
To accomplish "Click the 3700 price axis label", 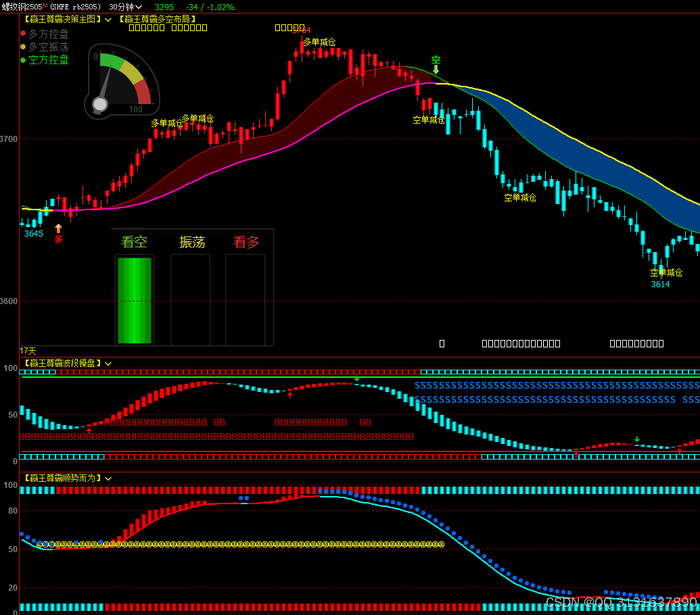I will coord(9,139).
